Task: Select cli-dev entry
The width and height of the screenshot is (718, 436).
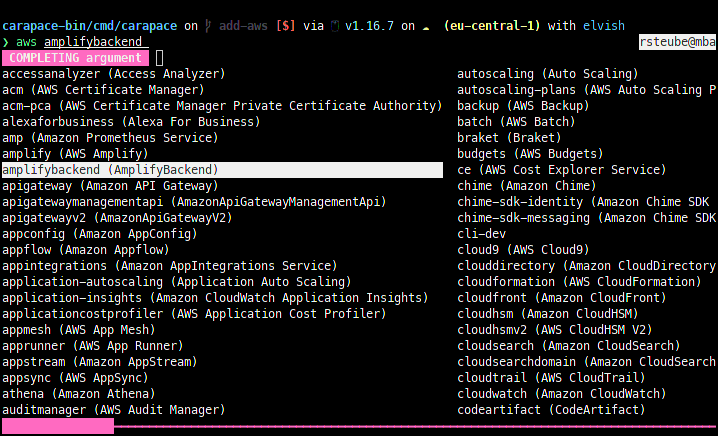Action: click(481, 234)
